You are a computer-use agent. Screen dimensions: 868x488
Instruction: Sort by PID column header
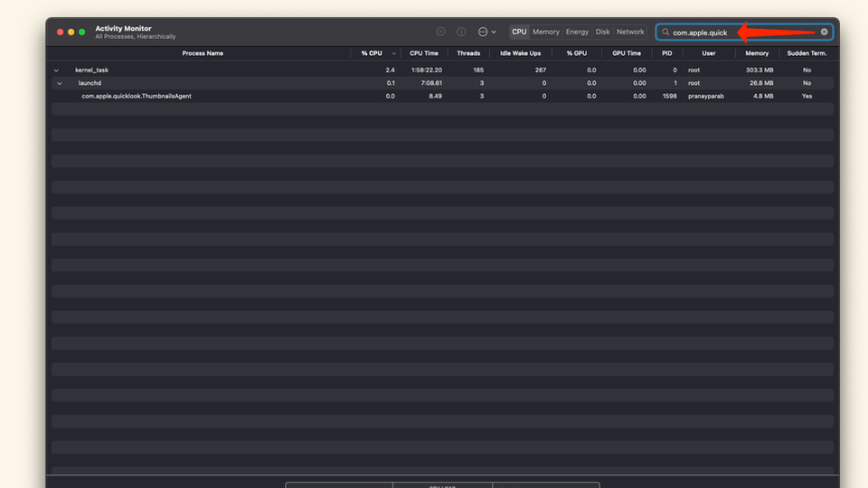tap(667, 53)
